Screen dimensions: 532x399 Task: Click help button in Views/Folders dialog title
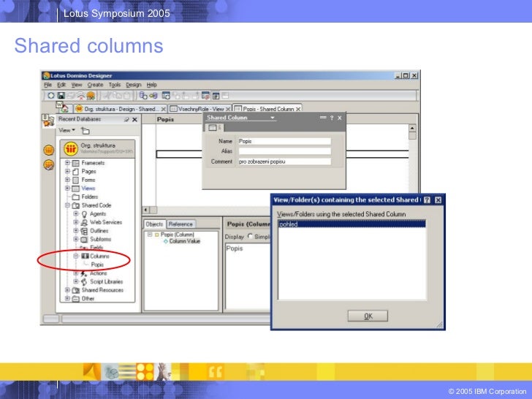(427, 199)
